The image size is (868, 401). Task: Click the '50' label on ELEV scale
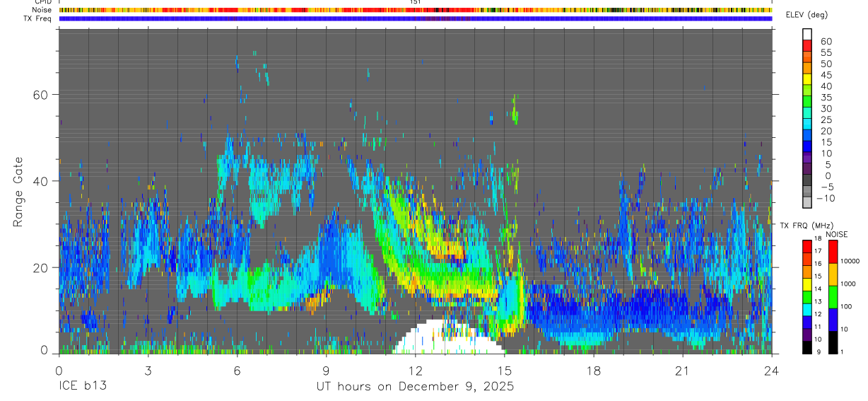coord(826,64)
